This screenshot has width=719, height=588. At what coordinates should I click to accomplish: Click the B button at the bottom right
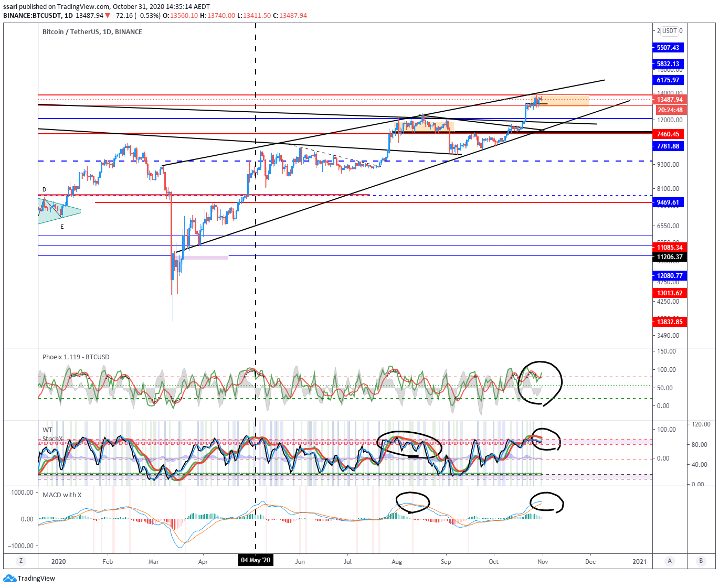(701, 561)
